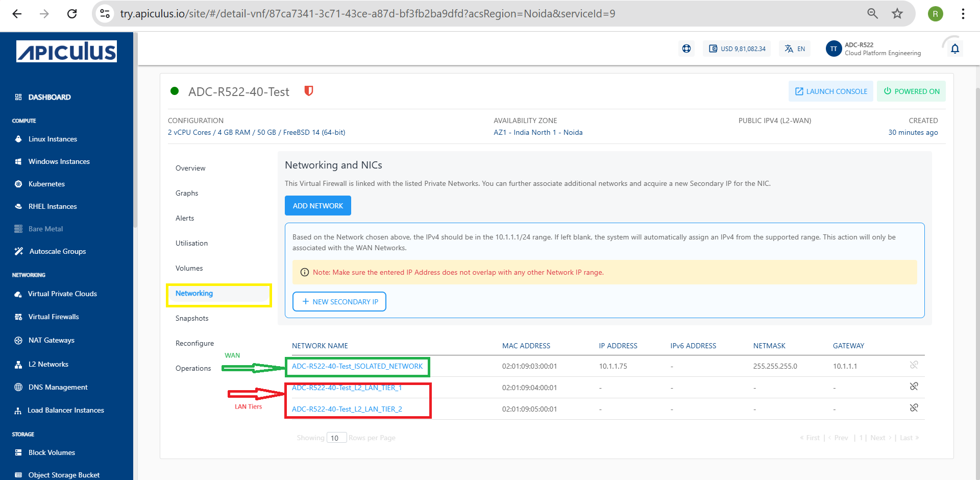
Task: Click the globe icon in the top bar
Action: (x=686, y=49)
